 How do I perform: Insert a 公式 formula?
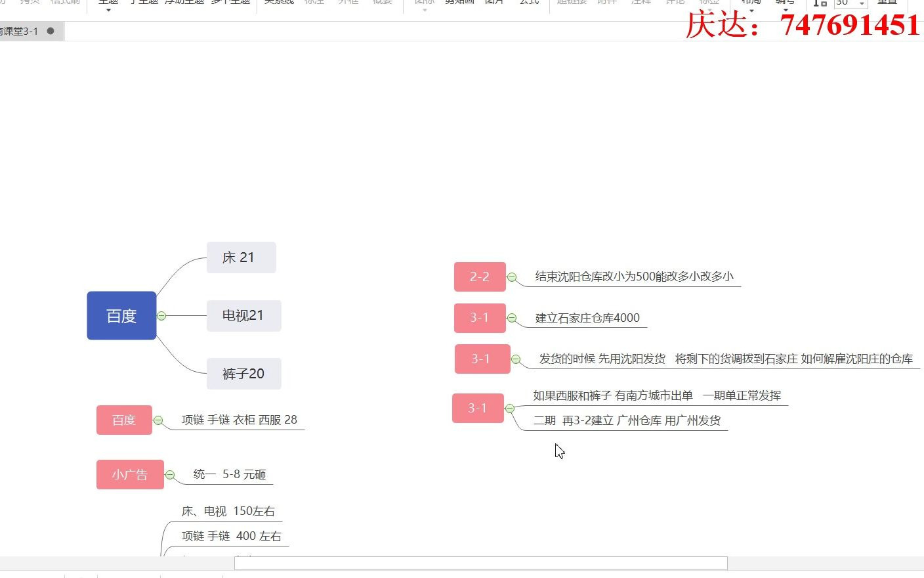coord(529,2)
